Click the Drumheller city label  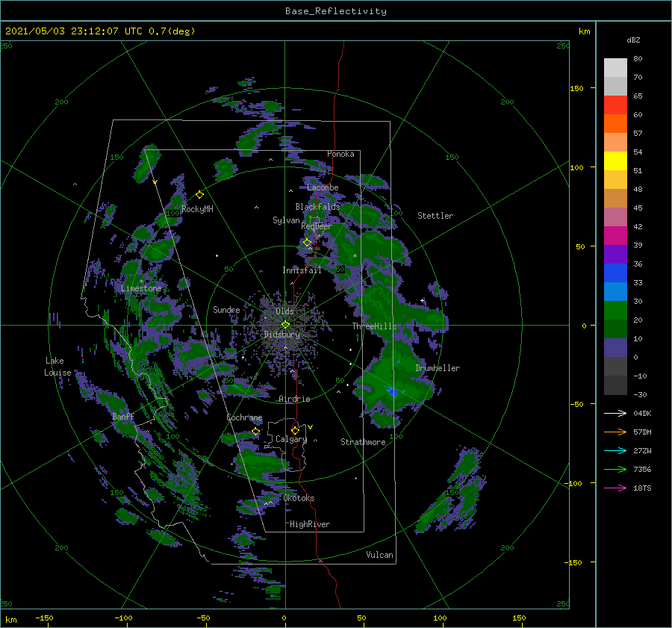point(438,368)
